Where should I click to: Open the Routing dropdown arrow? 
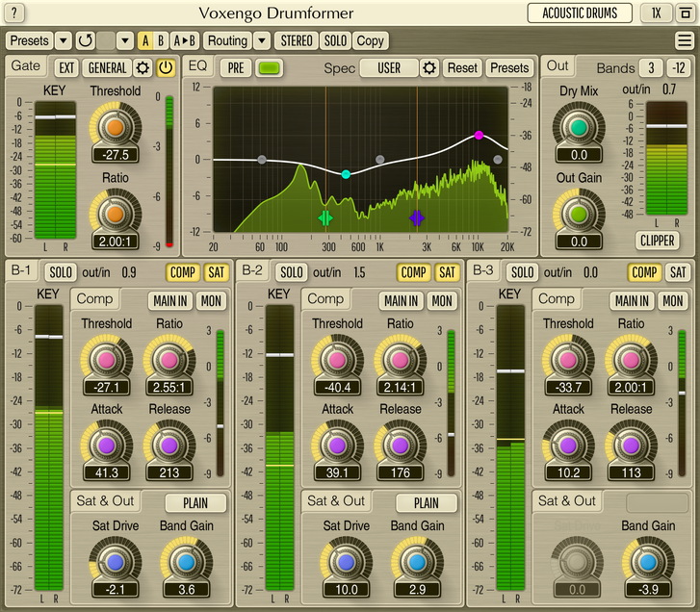(x=262, y=40)
